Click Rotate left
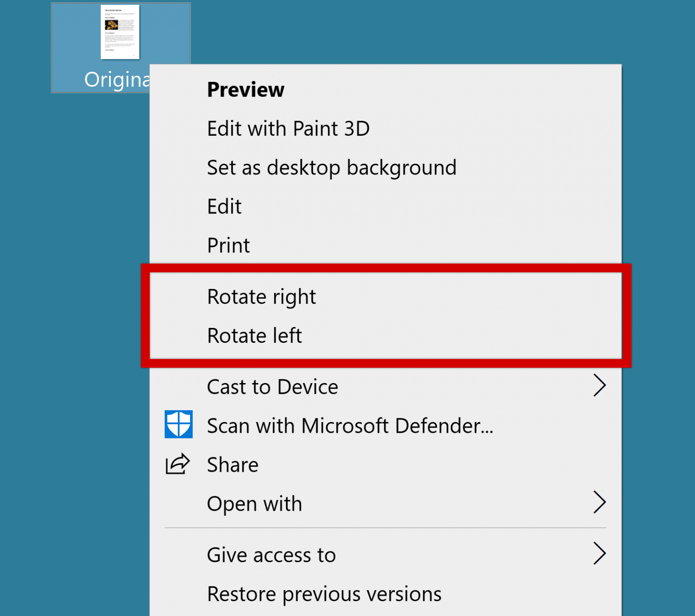Image resolution: width=695 pixels, height=616 pixels. [x=254, y=335]
